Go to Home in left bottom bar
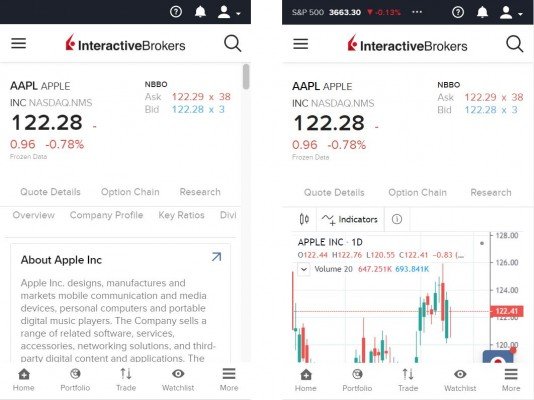This screenshot has height=400, width=534. pos(23,380)
